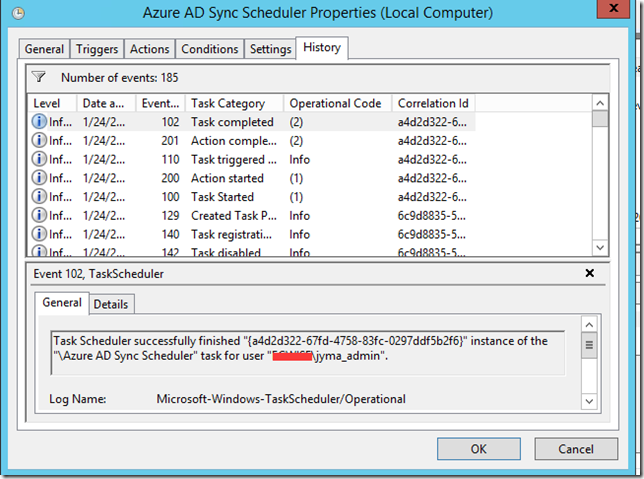
Task: Open the General tab of the properties dialog
Action: pyautogui.click(x=44, y=49)
